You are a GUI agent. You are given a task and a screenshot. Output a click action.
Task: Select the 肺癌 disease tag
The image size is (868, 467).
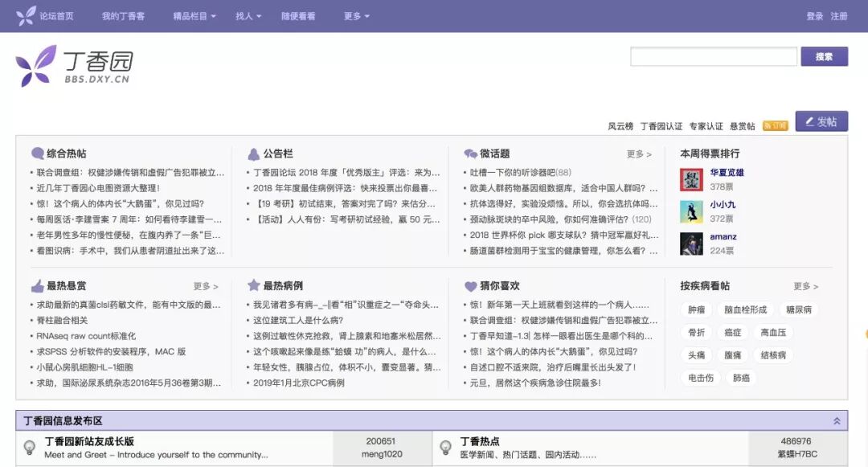tap(741, 378)
